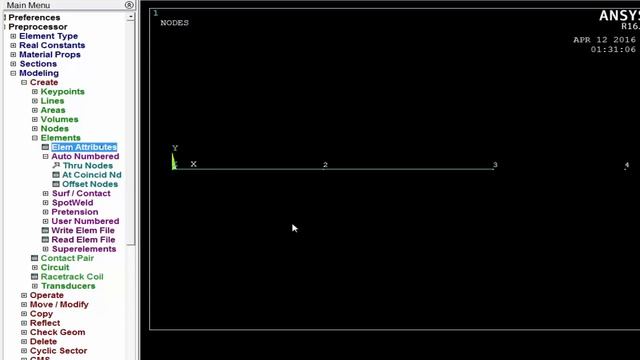Open Elem Attributes dialog
640x360 pixels.
tap(84, 147)
